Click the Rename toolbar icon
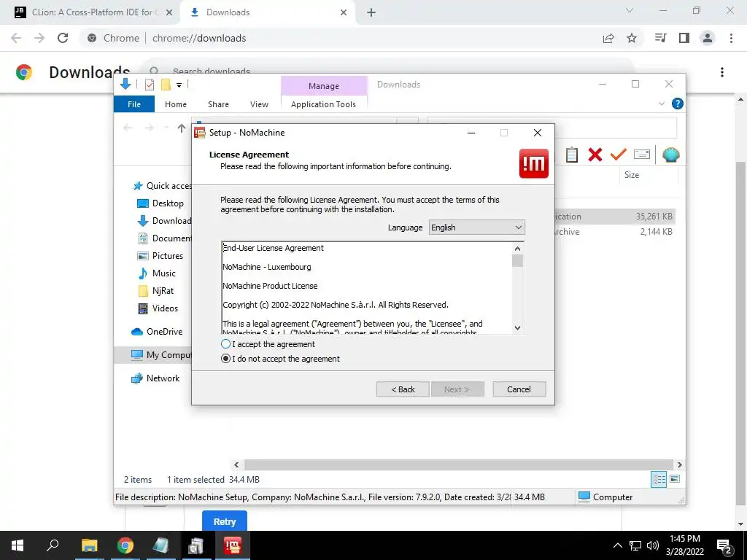Image resolution: width=747 pixels, height=560 pixels. [642, 155]
